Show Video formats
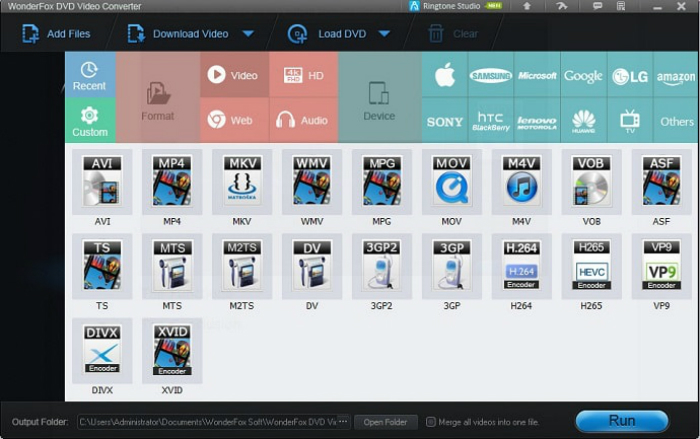Screen dimensions: 700x439 (x=235, y=75)
